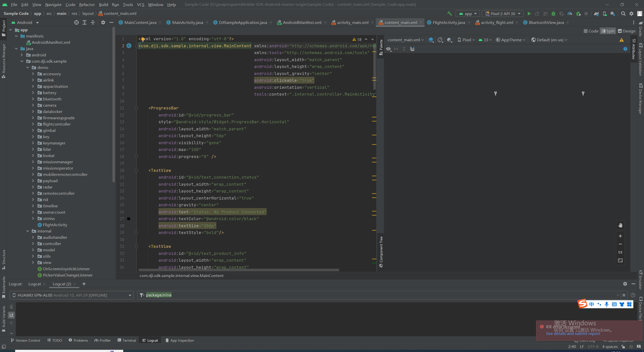Switch to the FlightActivity.java tab
Image resolution: width=644 pixels, height=352 pixels.
449,22
